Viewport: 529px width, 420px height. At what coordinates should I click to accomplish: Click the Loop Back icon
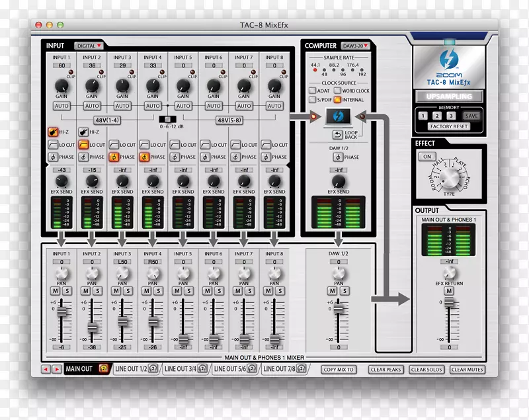click(x=337, y=135)
